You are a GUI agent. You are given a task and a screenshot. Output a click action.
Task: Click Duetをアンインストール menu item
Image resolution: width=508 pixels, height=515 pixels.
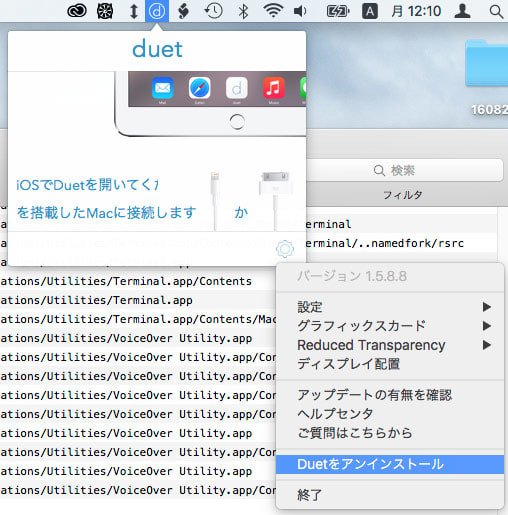390,464
